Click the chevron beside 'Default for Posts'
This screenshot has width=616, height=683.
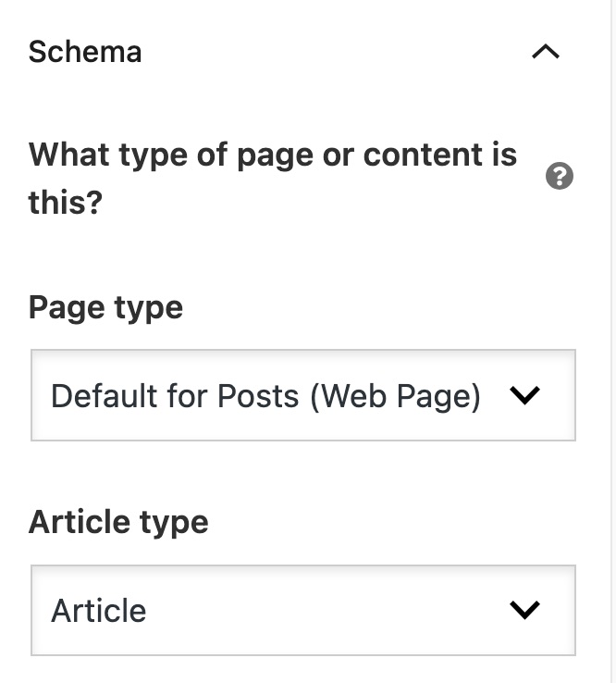coord(524,395)
